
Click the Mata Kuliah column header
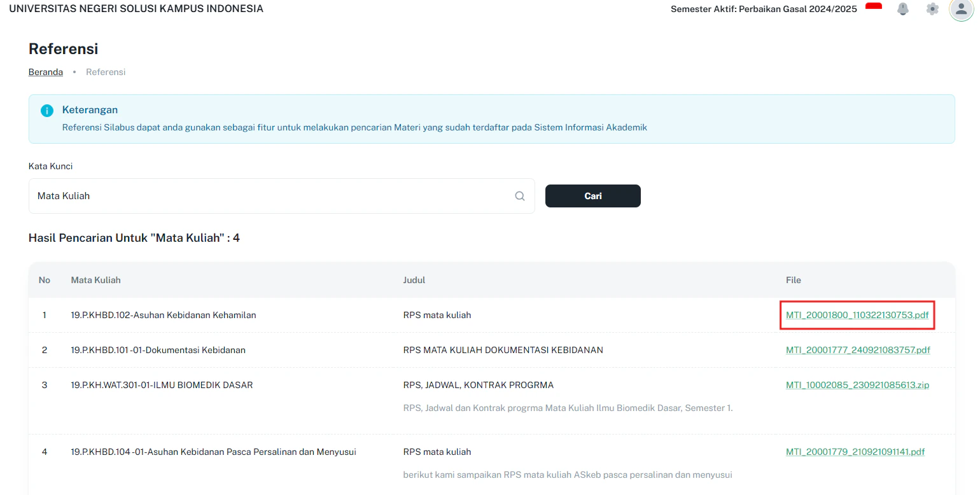[96, 280]
